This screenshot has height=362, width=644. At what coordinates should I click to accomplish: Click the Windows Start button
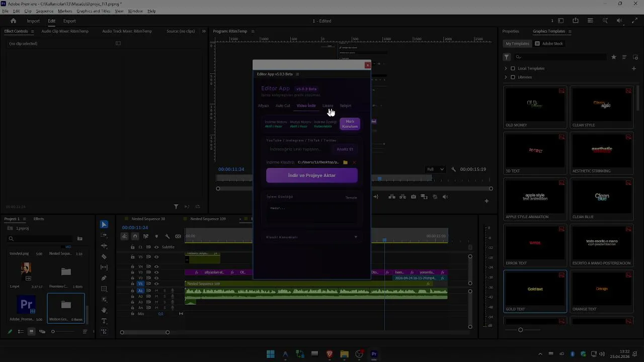271,354
